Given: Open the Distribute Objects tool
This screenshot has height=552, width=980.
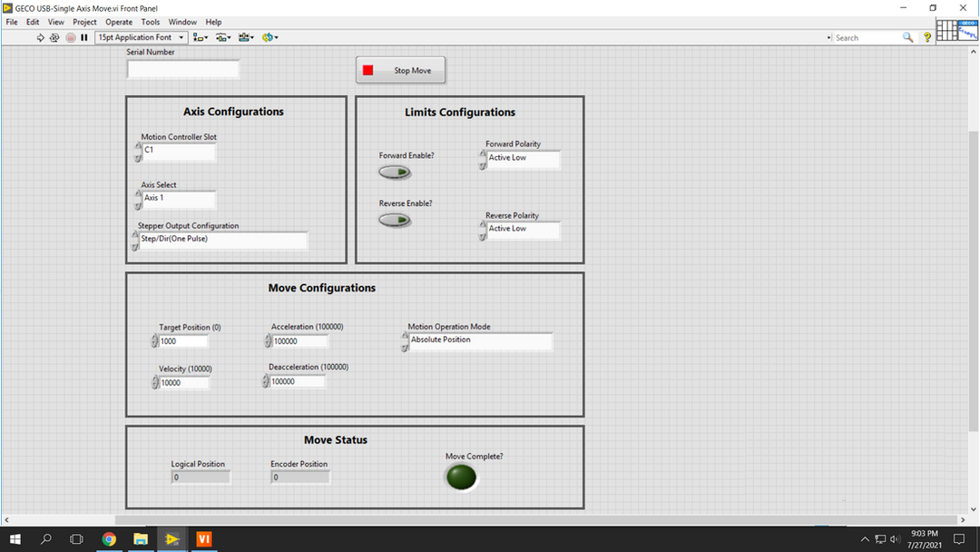Looking at the screenshot, I should (x=223, y=37).
